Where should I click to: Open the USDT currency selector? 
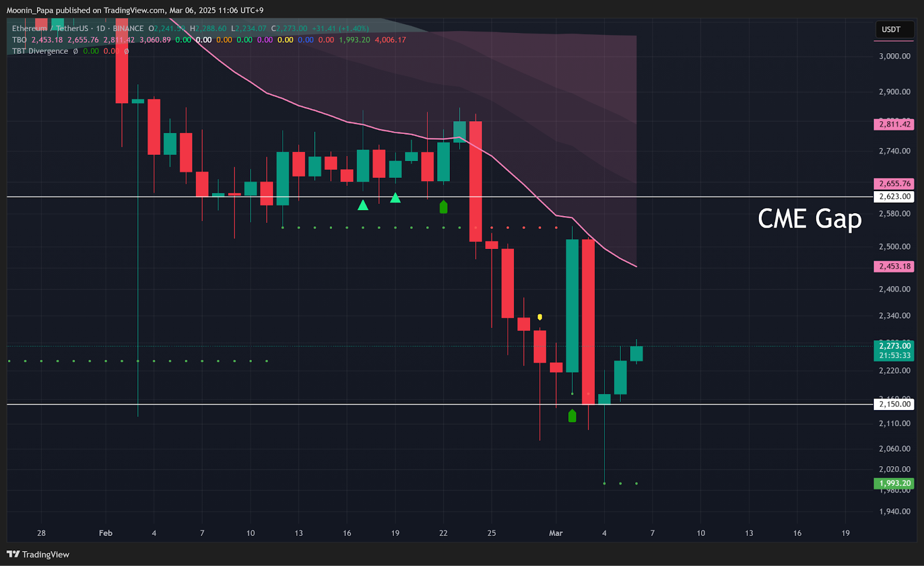(x=891, y=29)
